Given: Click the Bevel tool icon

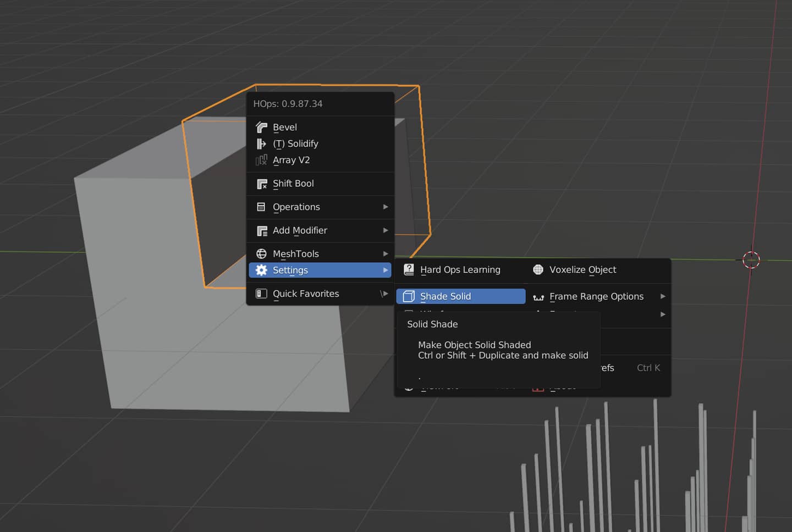Looking at the screenshot, I should pos(262,128).
